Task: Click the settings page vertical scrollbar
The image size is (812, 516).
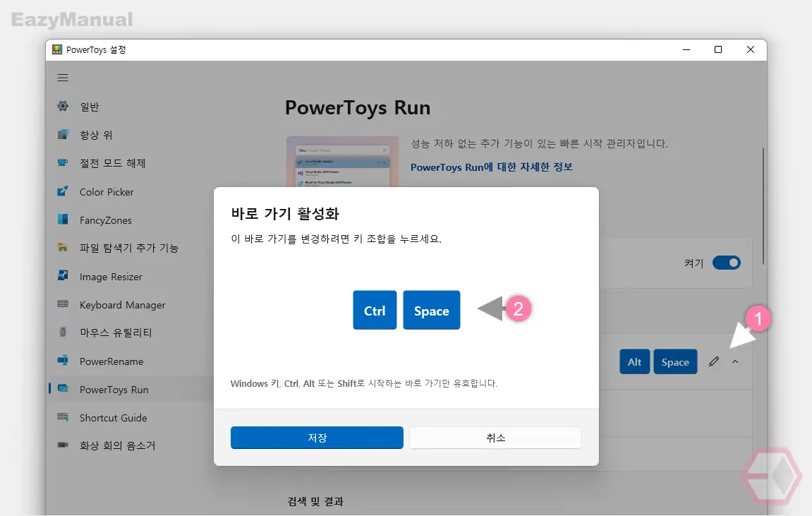Action: point(763,206)
